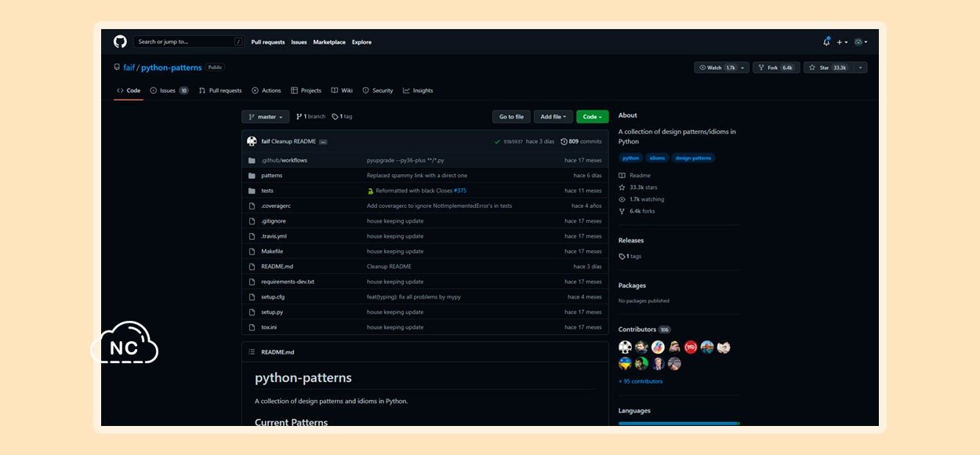Screen dimensions: 980x455
Task: Open the README.md table of contents icon
Action: (x=252, y=352)
